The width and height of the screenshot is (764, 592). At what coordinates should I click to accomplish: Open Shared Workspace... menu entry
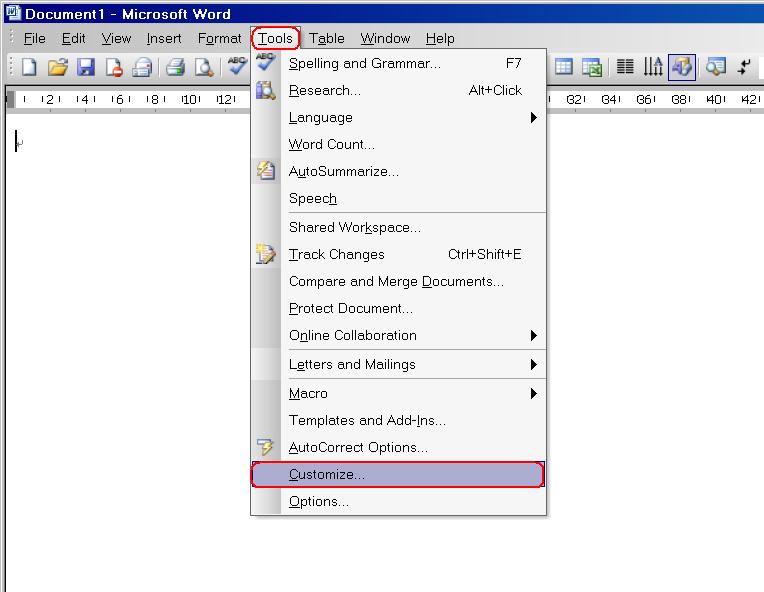[x=399, y=228]
